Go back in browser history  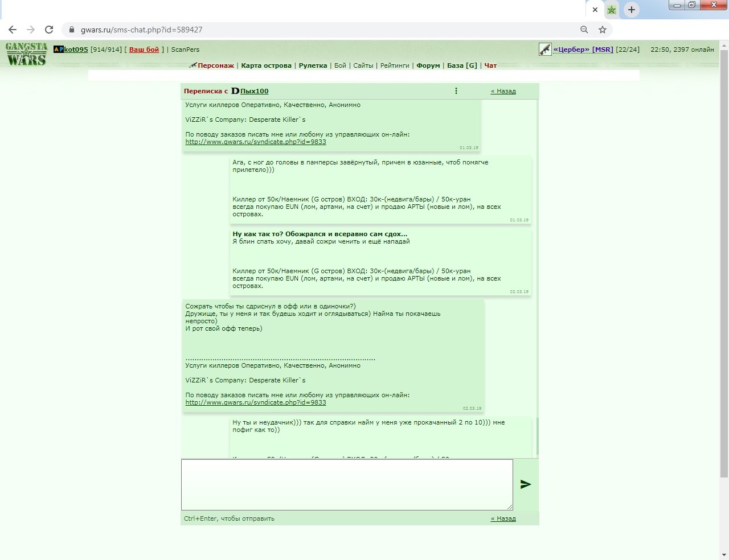[13, 30]
